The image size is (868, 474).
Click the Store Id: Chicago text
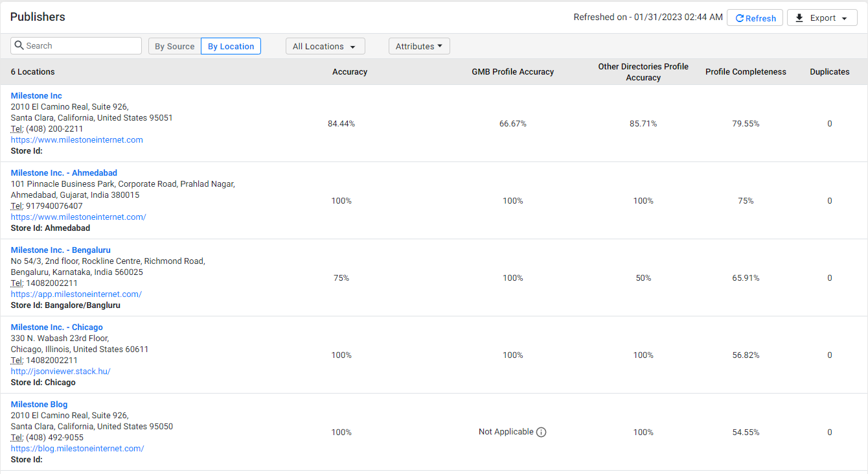pos(43,383)
